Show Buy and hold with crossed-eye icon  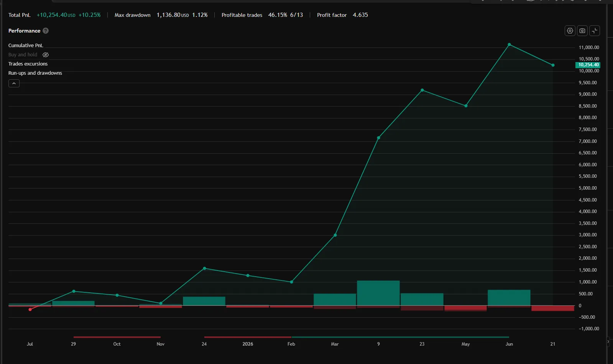click(x=46, y=55)
